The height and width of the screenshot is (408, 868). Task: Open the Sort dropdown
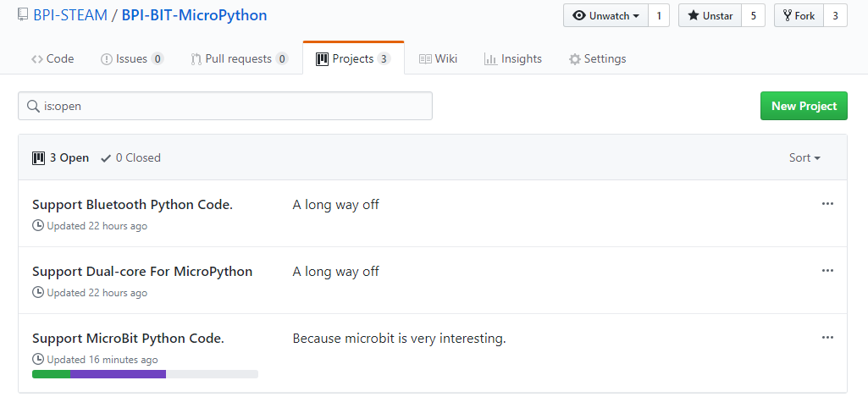804,157
